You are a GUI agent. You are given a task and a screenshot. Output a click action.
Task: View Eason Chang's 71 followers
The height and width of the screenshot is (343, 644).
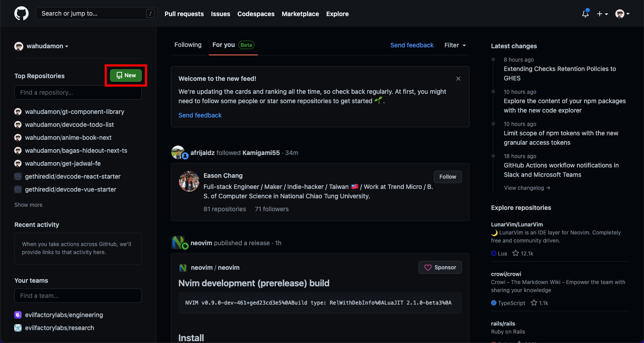point(272,209)
